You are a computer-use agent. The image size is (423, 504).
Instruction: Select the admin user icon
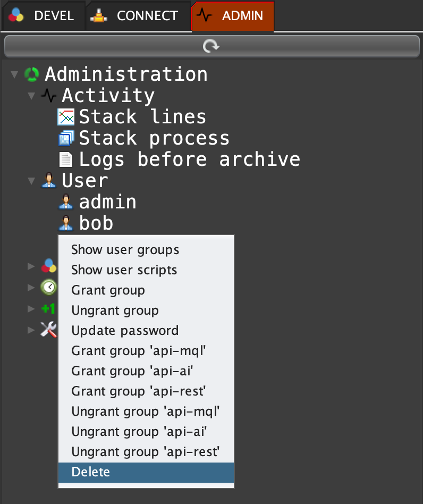(x=66, y=202)
